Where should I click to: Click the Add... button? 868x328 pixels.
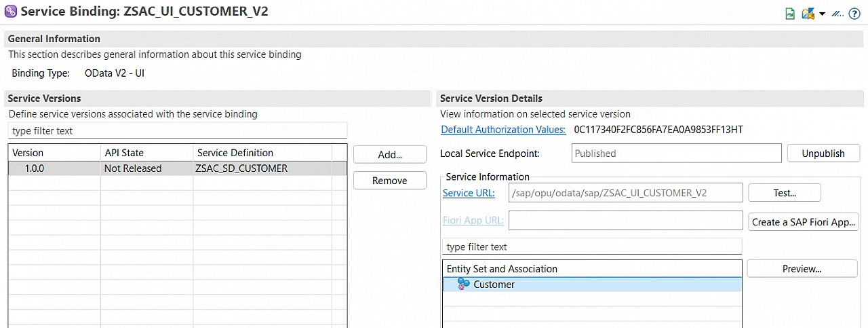[x=390, y=154]
